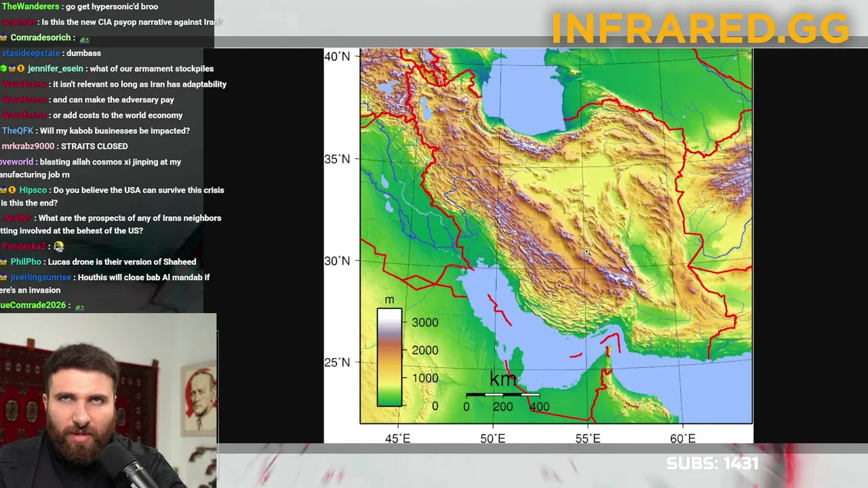Image resolution: width=868 pixels, height=488 pixels.
Task: Click the badge icon before Comradesorich's name
Action: click(4, 37)
